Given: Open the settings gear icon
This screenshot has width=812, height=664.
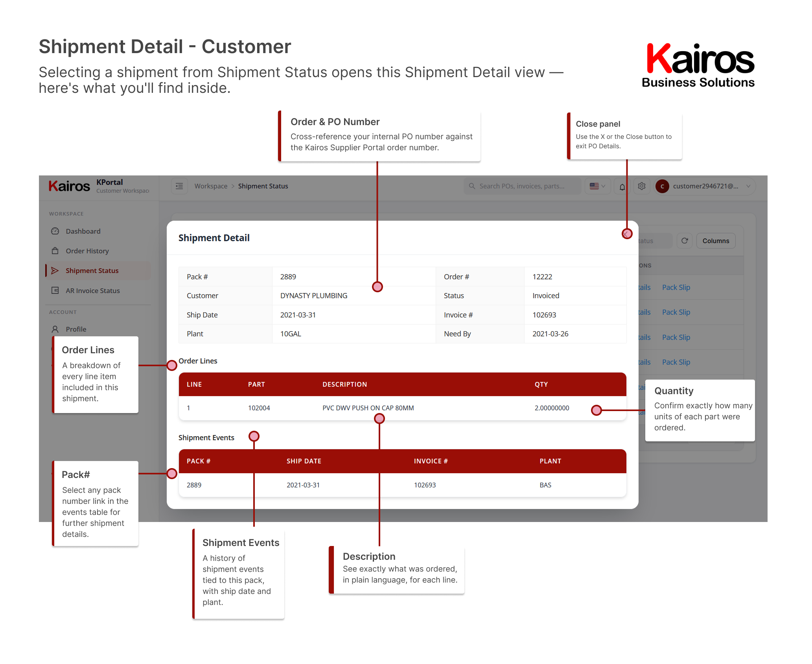Looking at the screenshot, I should point(642,186).
